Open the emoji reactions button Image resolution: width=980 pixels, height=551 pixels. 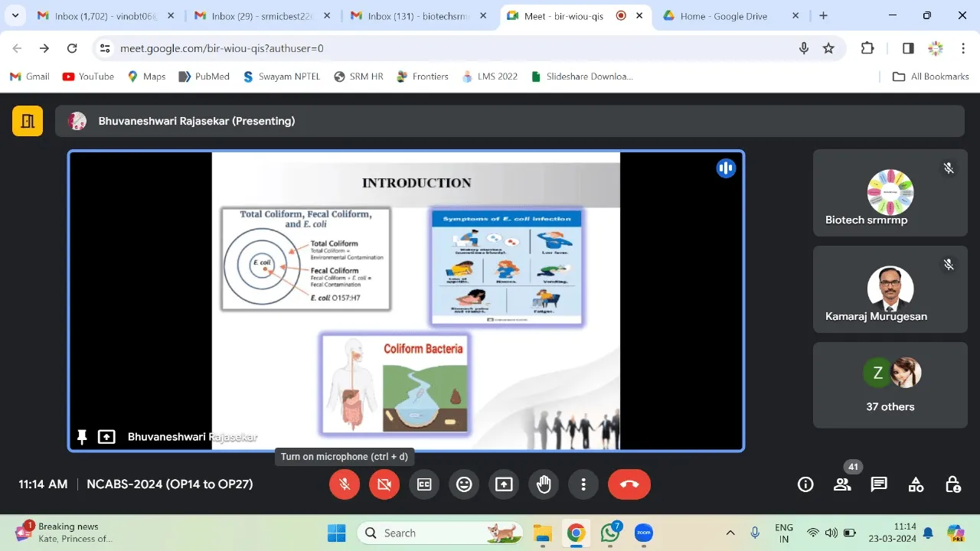pos(464,484)
